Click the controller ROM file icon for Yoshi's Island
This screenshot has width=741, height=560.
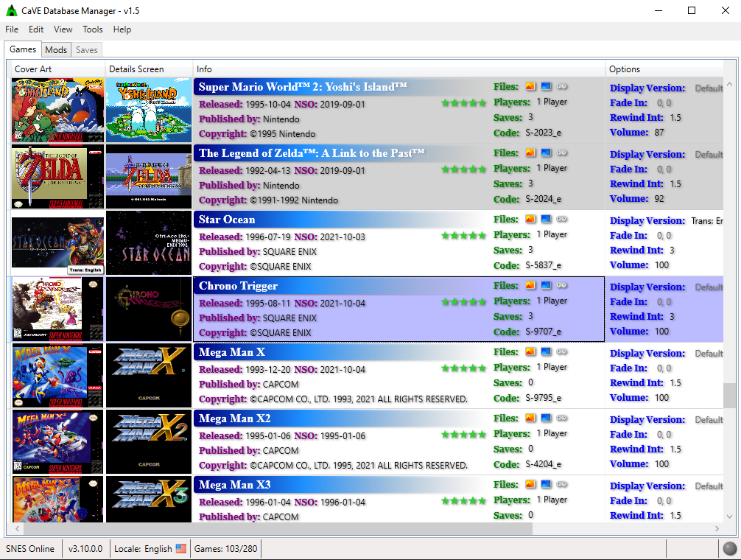coord(561,86)
